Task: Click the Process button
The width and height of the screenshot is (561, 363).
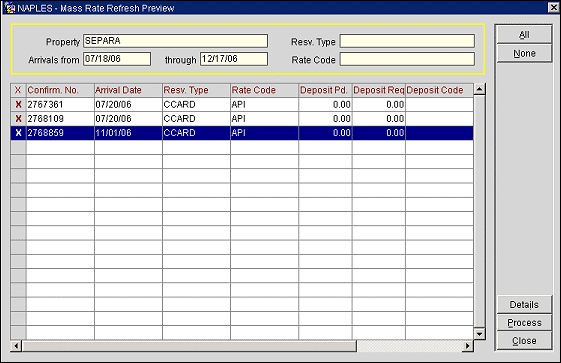Action: pyautogui.click(x=524, y=323)
